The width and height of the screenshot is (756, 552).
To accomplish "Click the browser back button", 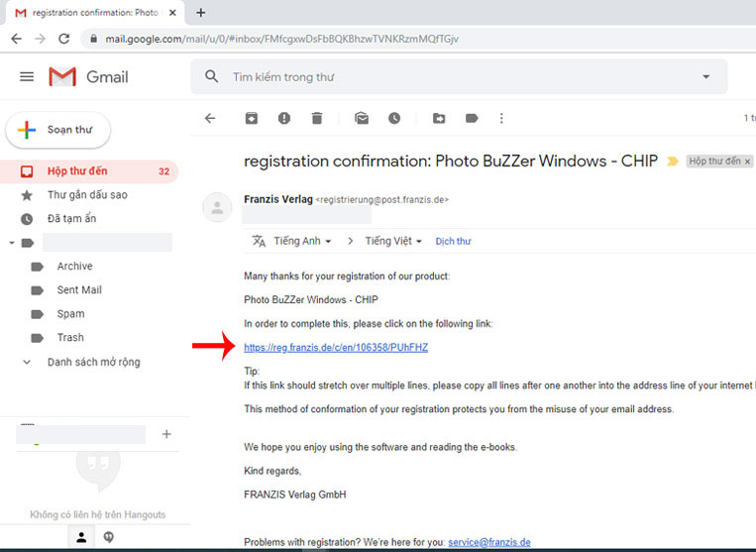I will pos(17,39).
